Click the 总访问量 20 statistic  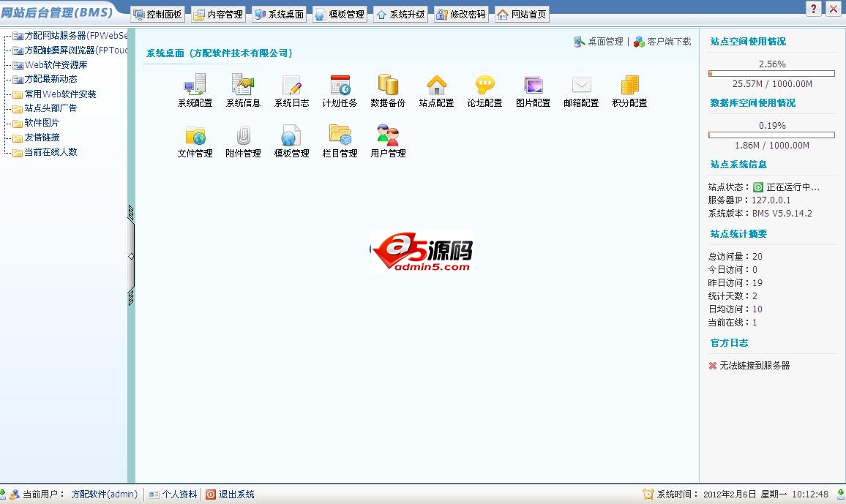pyautogui.click(x=735, y=257)
